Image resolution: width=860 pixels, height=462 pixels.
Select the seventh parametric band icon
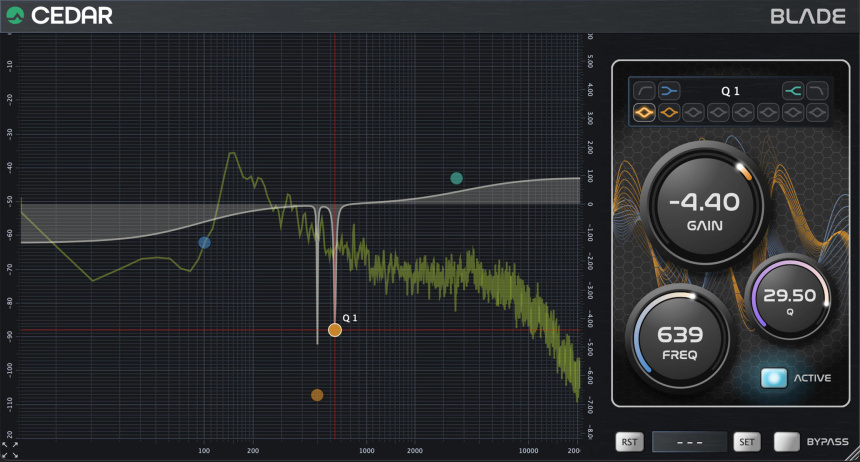(793, 113)
